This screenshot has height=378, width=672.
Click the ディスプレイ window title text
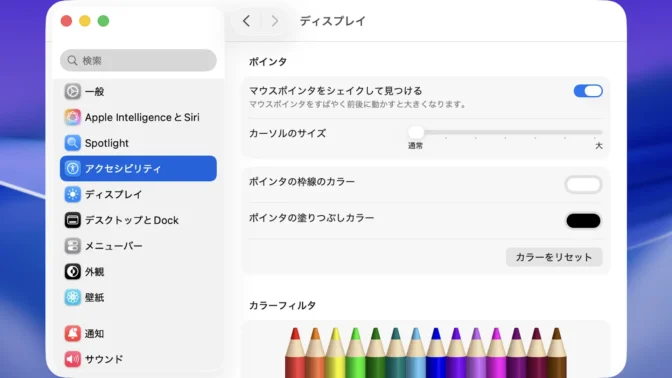(x=333, y=21)
